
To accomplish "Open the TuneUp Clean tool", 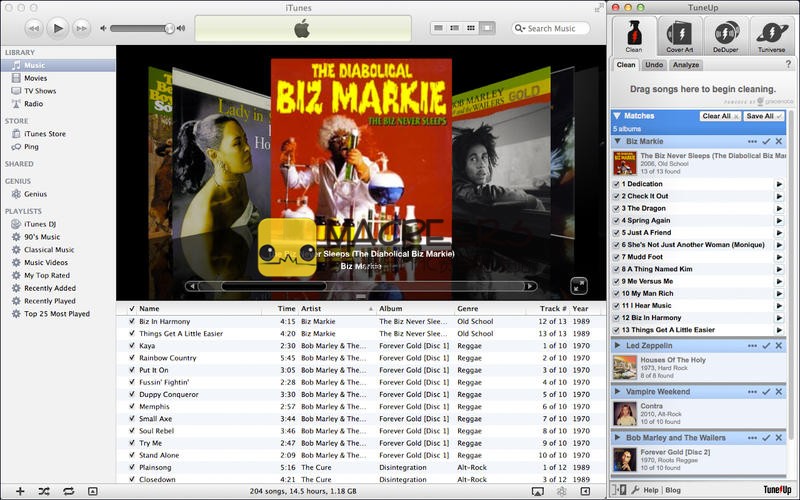I will 633,36.
